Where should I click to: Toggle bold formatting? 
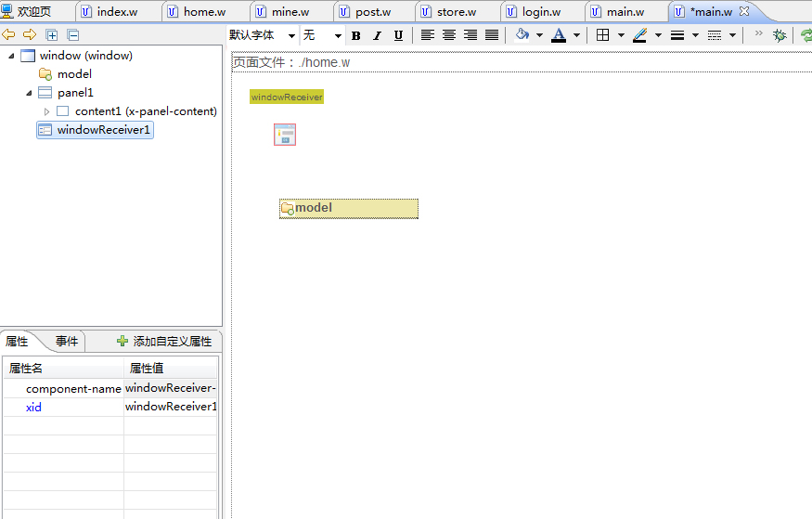click(x=355, y=35)
